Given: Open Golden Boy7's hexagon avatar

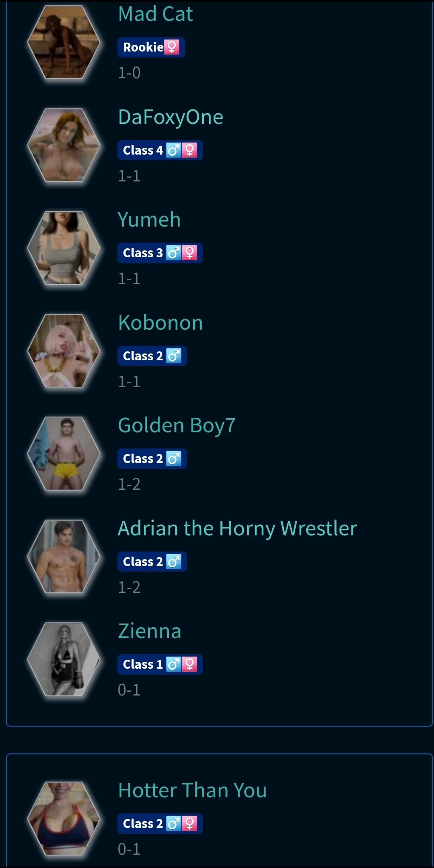Looking at the screenshot, I should (x=63, y=453).
